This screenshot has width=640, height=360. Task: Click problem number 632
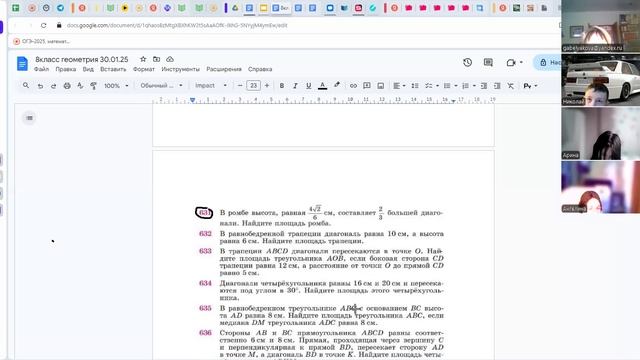click(x=205, y=234)
